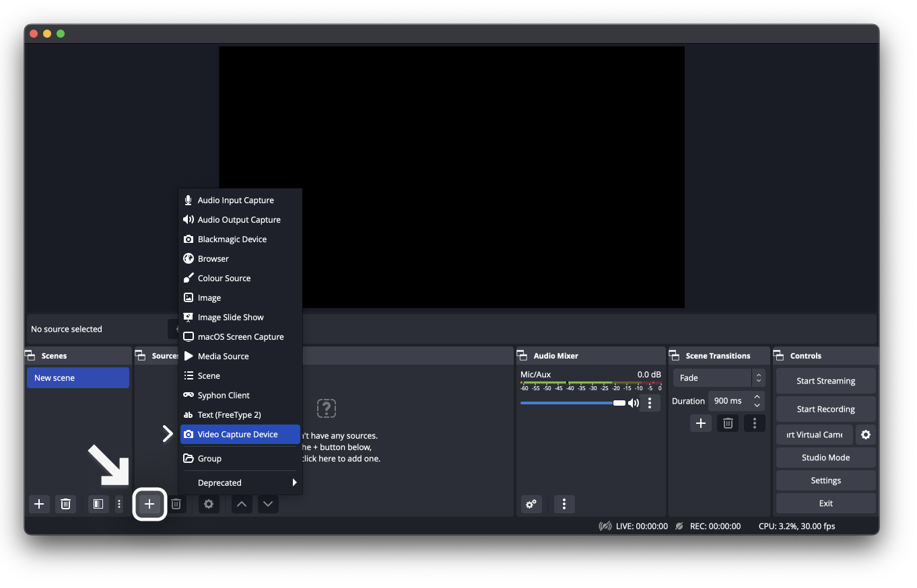Open scene filters icon
The image size is (917, 588).
click(x=98, y=504)
